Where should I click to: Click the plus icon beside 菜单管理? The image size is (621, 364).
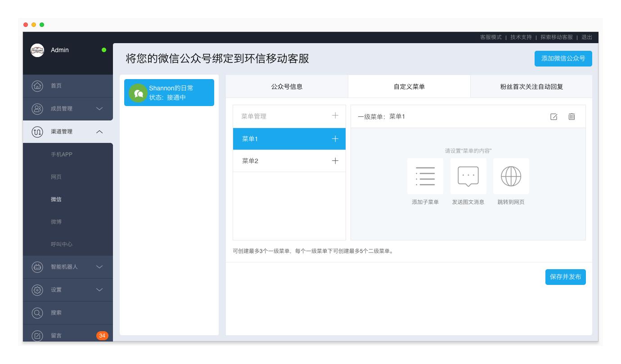[334, 116]
